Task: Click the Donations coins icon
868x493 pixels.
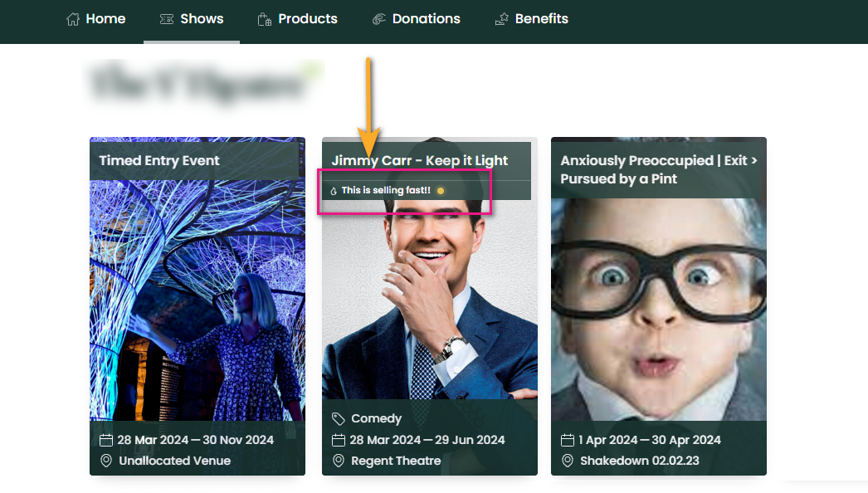Action: coord(378,19)
